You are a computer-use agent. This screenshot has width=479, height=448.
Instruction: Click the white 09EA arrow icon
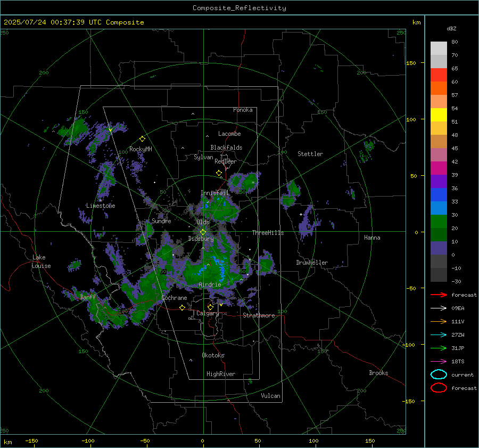click(x=439, y=308)
